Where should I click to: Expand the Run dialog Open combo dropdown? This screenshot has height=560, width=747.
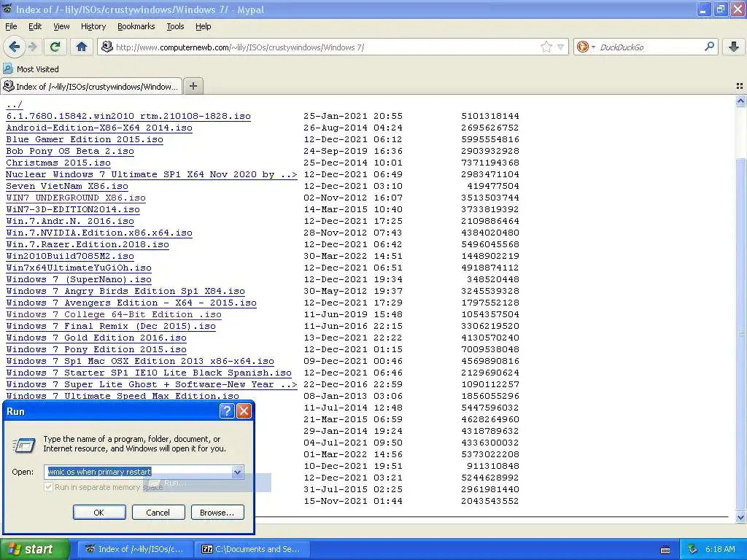(x=237, y=472)
